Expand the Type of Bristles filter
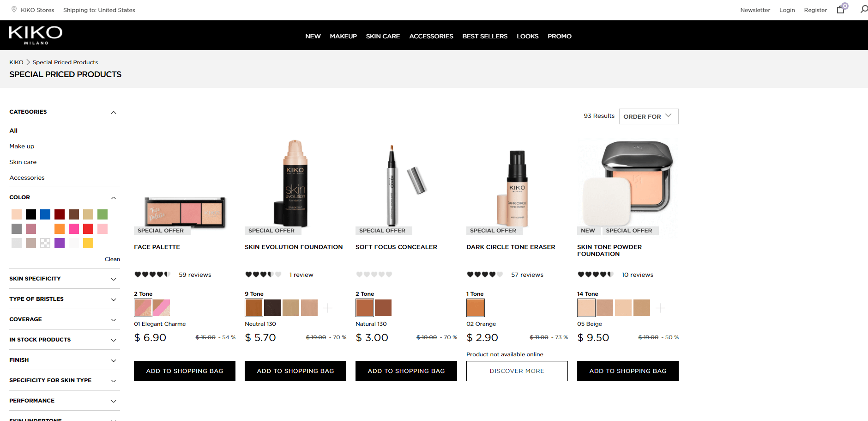The width and height of the screenshot is (868, 421). tap(114, 299)
